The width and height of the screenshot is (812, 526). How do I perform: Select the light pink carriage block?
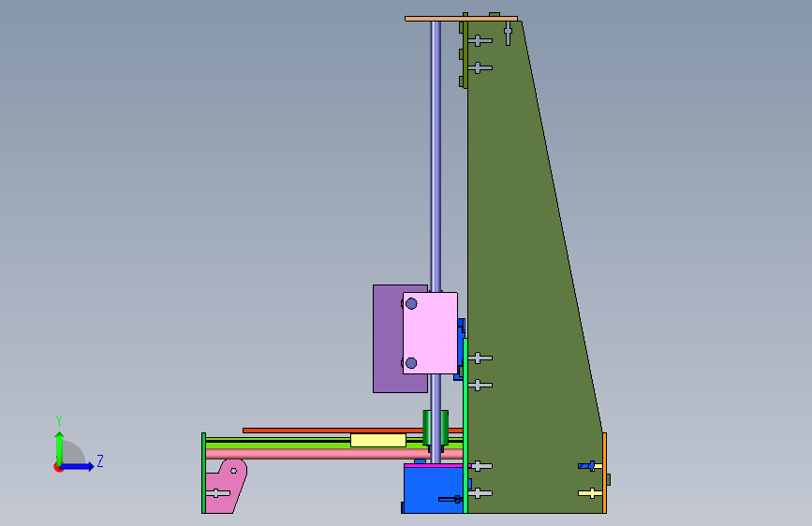point(430,333)
